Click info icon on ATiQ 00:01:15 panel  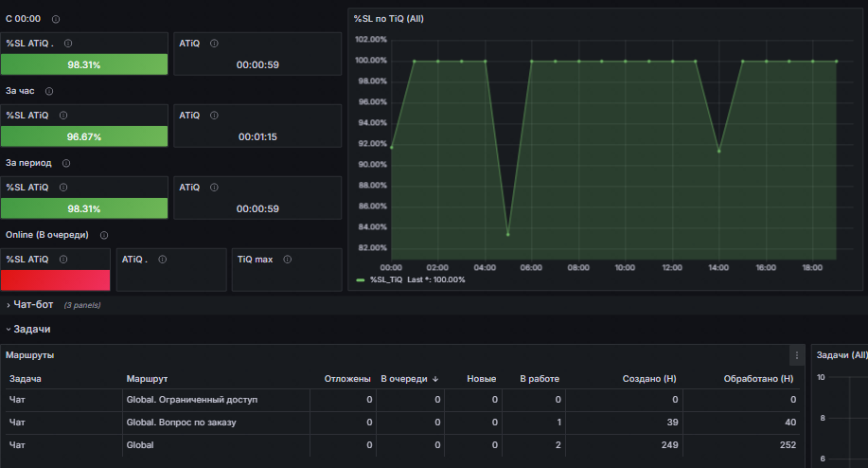tap(214, 116)
